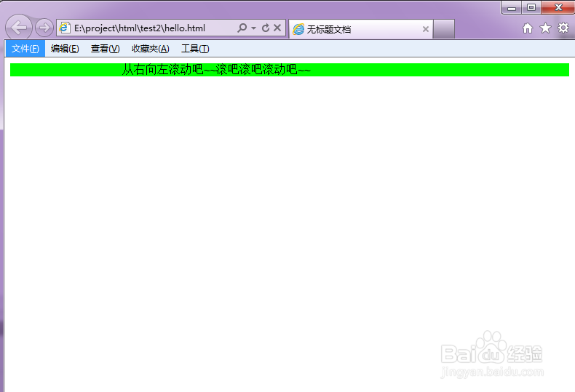Go back with the Back arrow button
This screenshot has width=575, height=392.
tap(19, 28)
